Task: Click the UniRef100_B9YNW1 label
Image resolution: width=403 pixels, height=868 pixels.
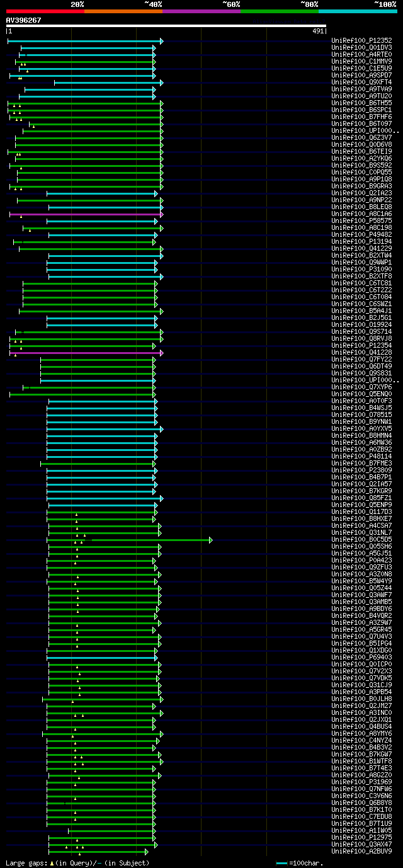Action: 361,422
